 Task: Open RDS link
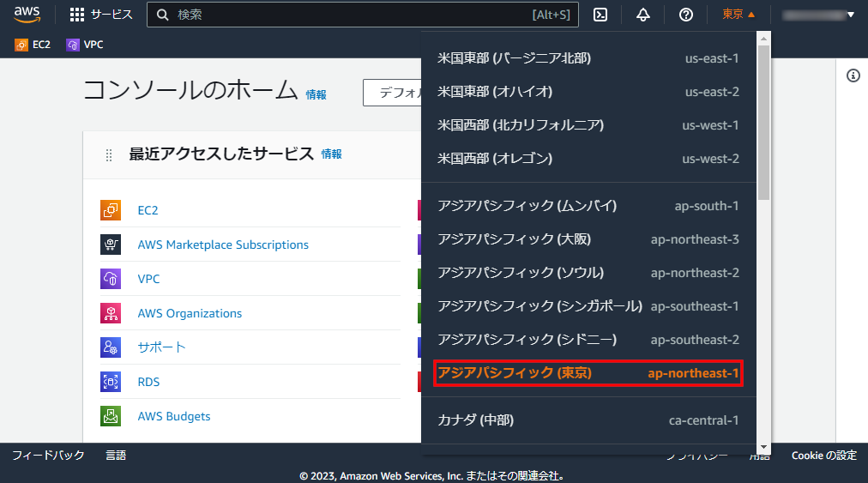(148, 382)
